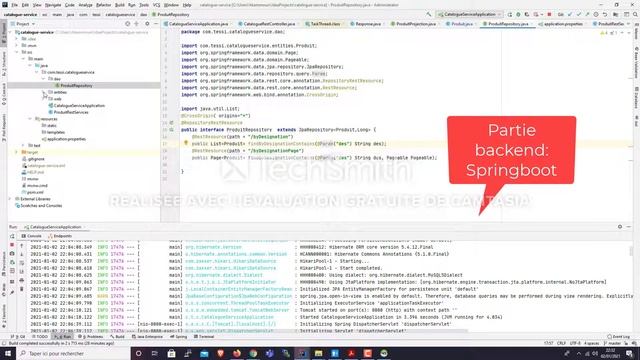Select ProduitRestServices in project tree

coord(71,112)
